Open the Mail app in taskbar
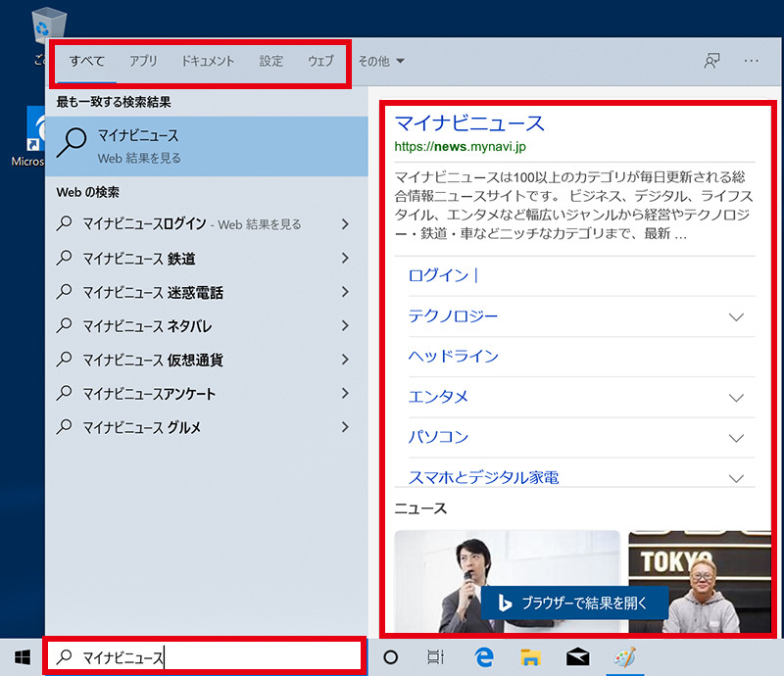The height and width of the screenshot is (676, 784). coord(577,657)
